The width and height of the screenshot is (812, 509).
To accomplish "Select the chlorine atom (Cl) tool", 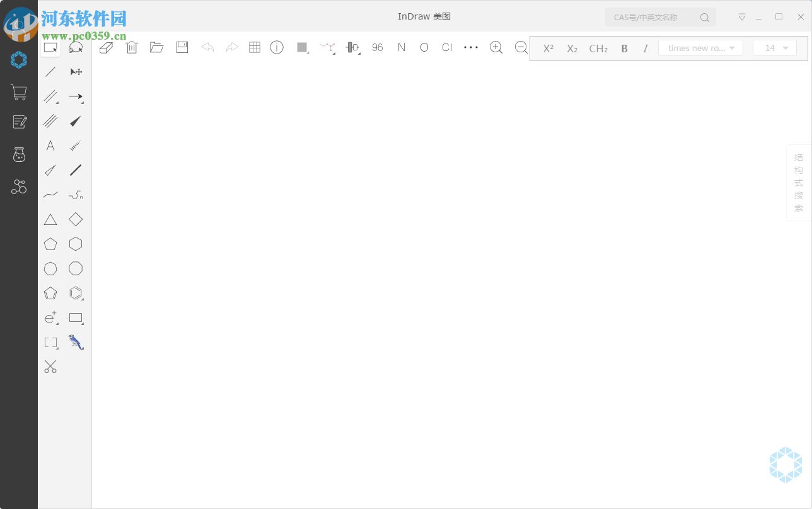I will pyautogui.click(x=447, y=47).
